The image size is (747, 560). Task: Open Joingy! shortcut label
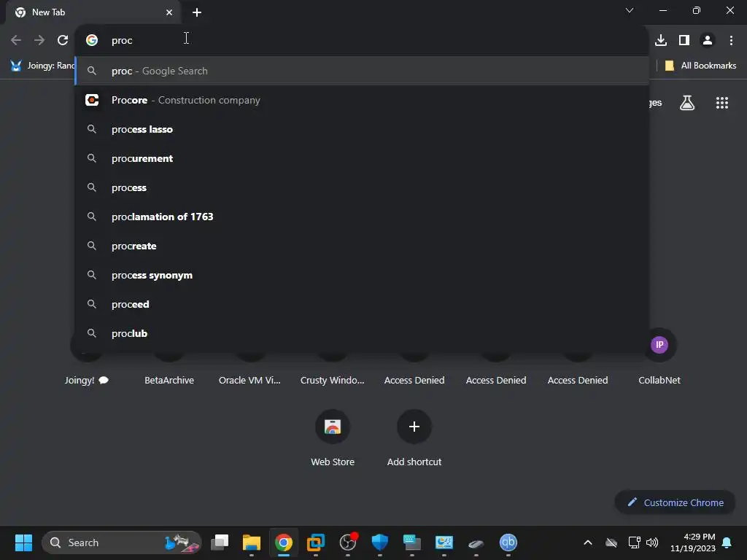(87, 380)
